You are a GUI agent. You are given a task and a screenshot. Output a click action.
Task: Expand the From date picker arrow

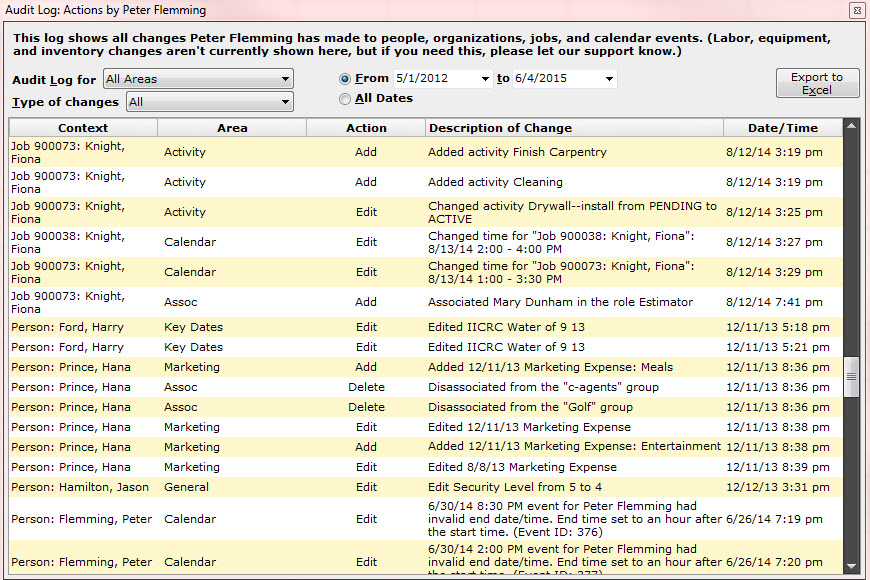(x=485, y=79)
